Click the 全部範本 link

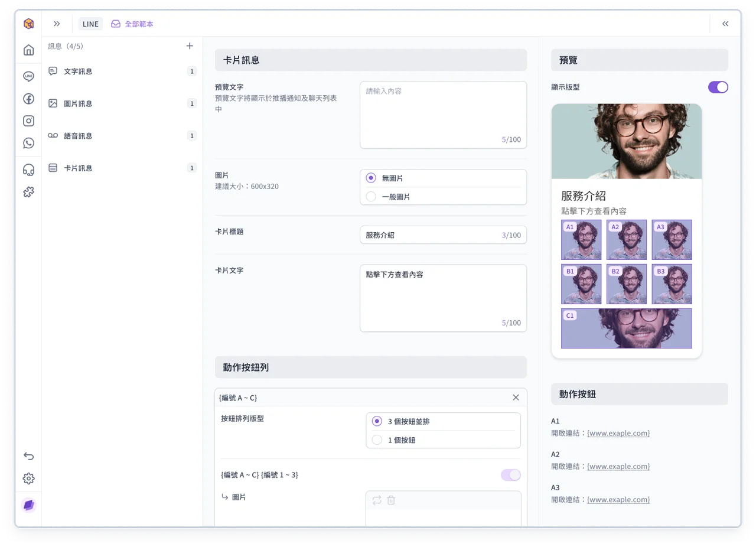pyautogui.click(x=139, y=24)
